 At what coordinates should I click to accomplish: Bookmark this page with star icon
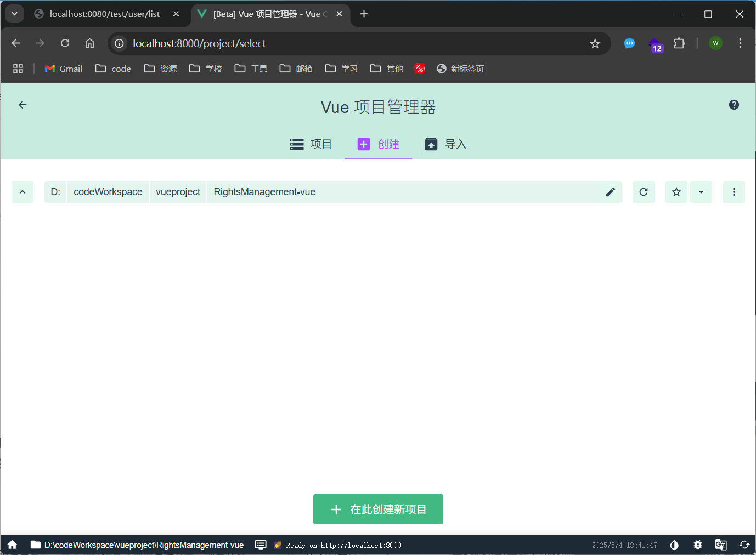click(595, 43)
